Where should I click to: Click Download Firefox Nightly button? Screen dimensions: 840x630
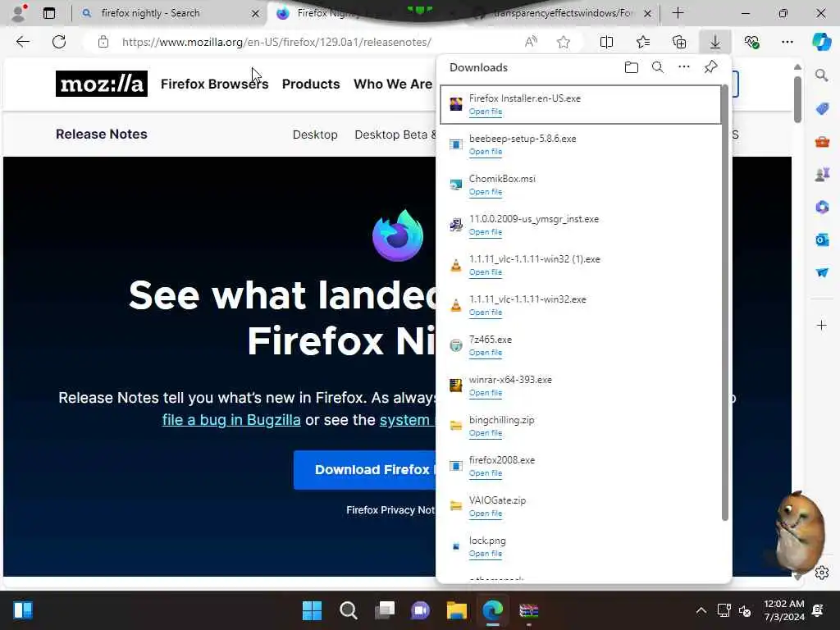coord(365,470)
